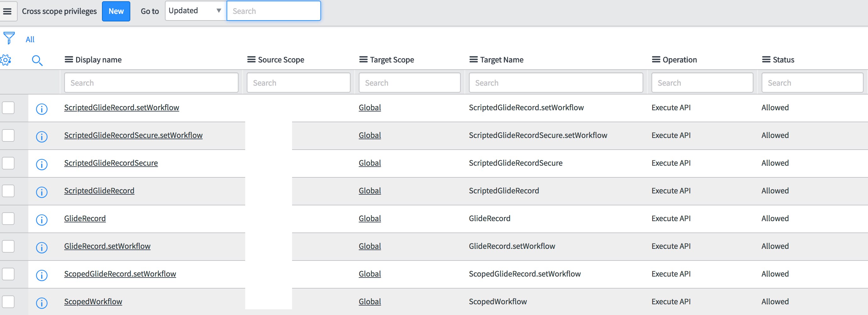Open Target Name column menu icon

(x=473, y=60)
